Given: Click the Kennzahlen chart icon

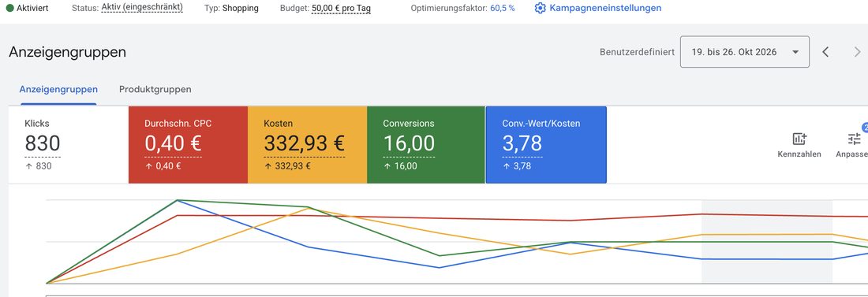Looking at the screenshot, I should tap(799, 139).
